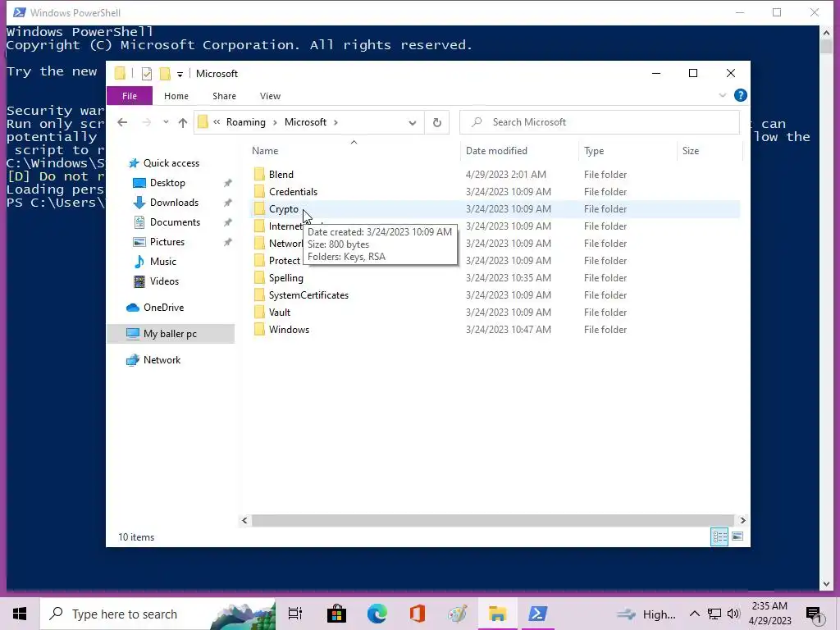Switch to the View ribbon tab

coord(270,96)
